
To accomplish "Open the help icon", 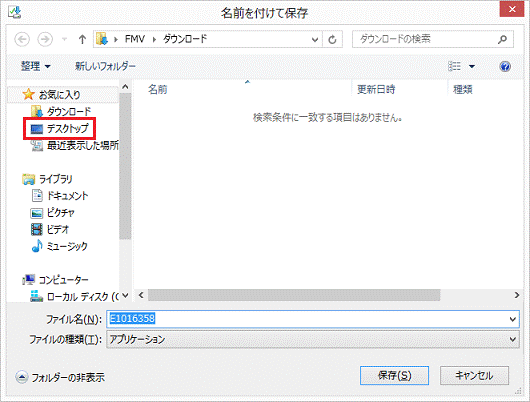I will (x=505, y=66).
